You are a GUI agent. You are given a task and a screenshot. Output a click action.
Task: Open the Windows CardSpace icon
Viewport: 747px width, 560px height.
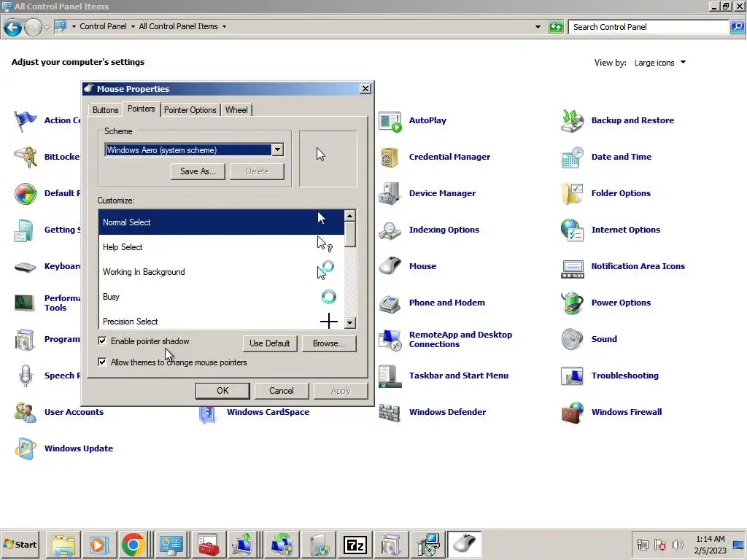coord(208,414)
